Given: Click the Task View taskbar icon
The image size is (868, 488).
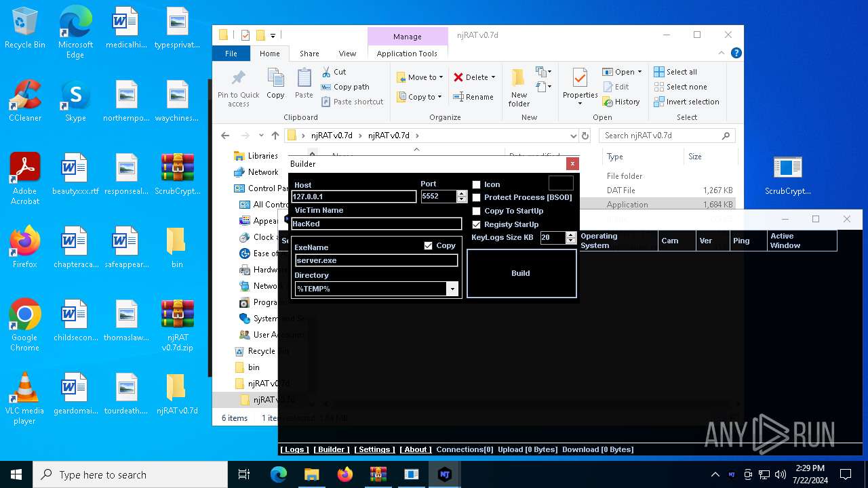Looking at the screenshot, I should point(245,474).
